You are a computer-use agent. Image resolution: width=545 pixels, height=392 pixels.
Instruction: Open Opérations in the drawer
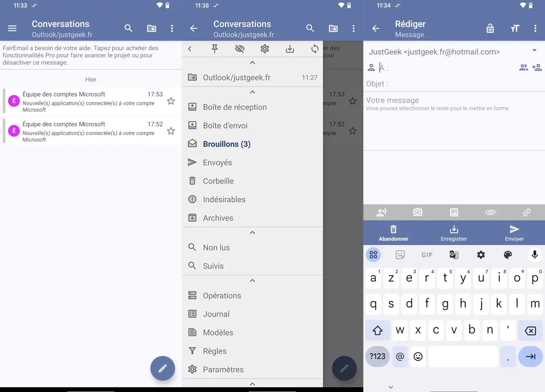(x=253, y=296)
